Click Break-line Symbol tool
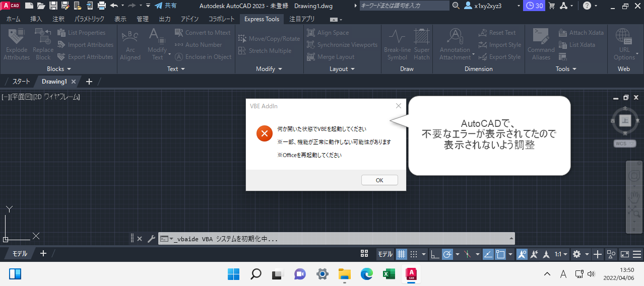The image size is (644, 286). [x=397, y=44]
